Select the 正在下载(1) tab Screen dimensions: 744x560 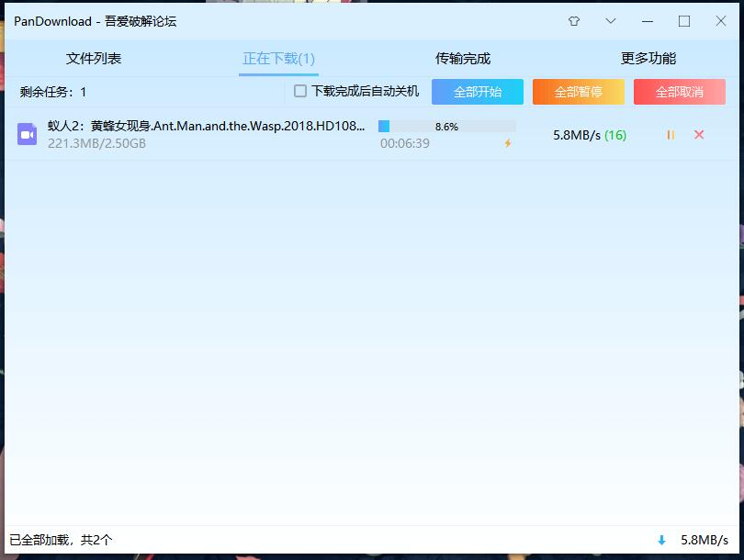pyautogui.click(x=278, y=59)
